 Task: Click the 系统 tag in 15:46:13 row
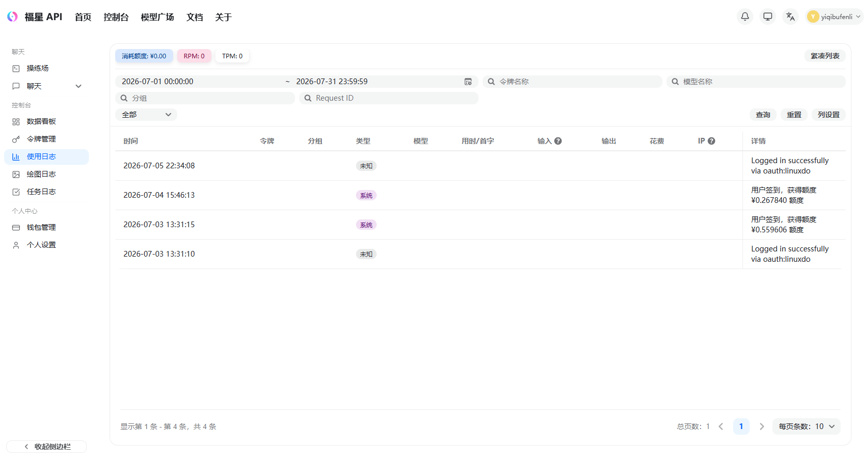click(366, 195)
